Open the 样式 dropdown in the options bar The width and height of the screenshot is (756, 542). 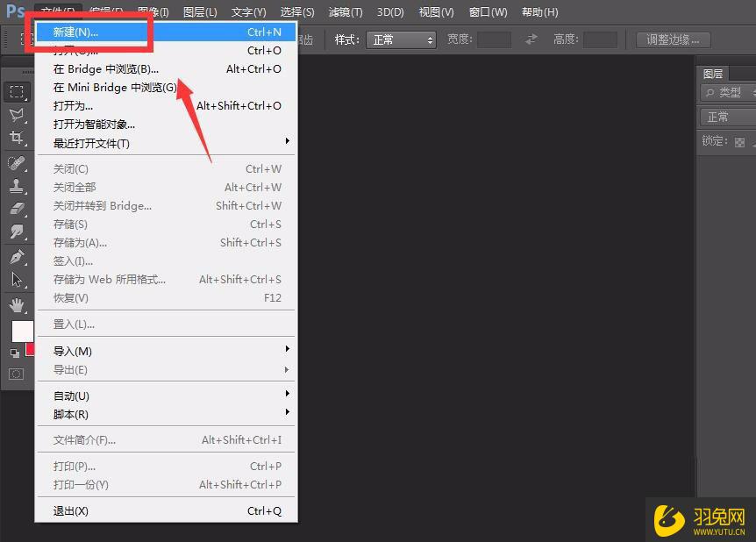[400, 39]
